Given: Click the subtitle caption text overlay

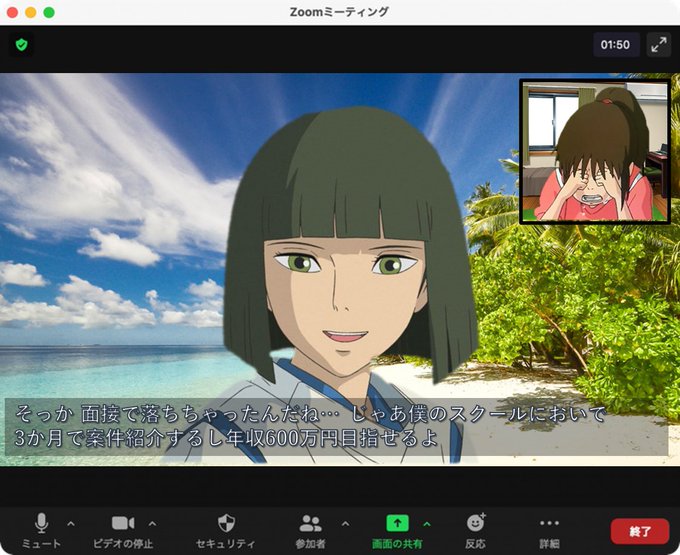Looking at the screenshot, I should tap(336, 427).
